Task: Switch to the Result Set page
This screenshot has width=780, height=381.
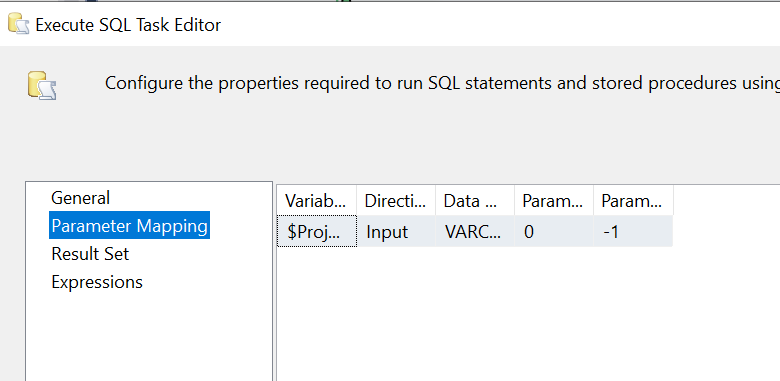Action: 90,254
